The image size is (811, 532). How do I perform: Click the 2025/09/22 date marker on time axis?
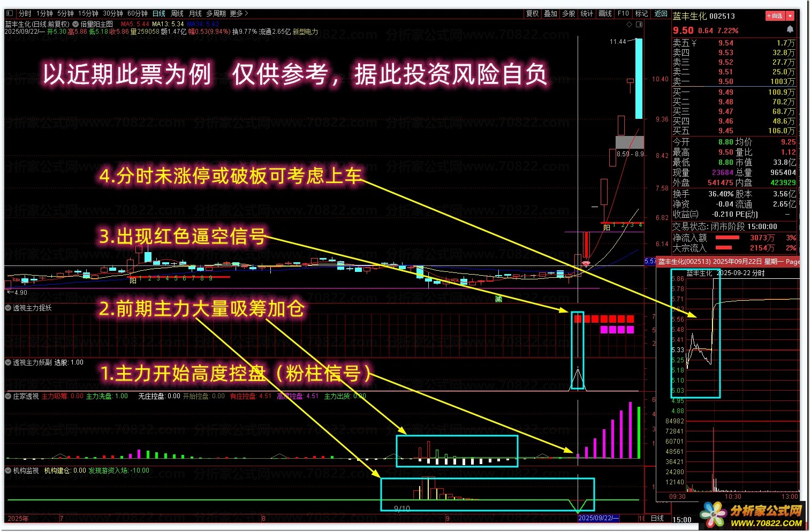pyautogui.click(x=598, y=518)
